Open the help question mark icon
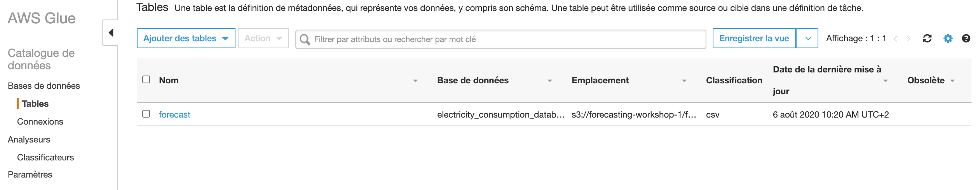This screenshot has height=190, width=980. point(966,39)
